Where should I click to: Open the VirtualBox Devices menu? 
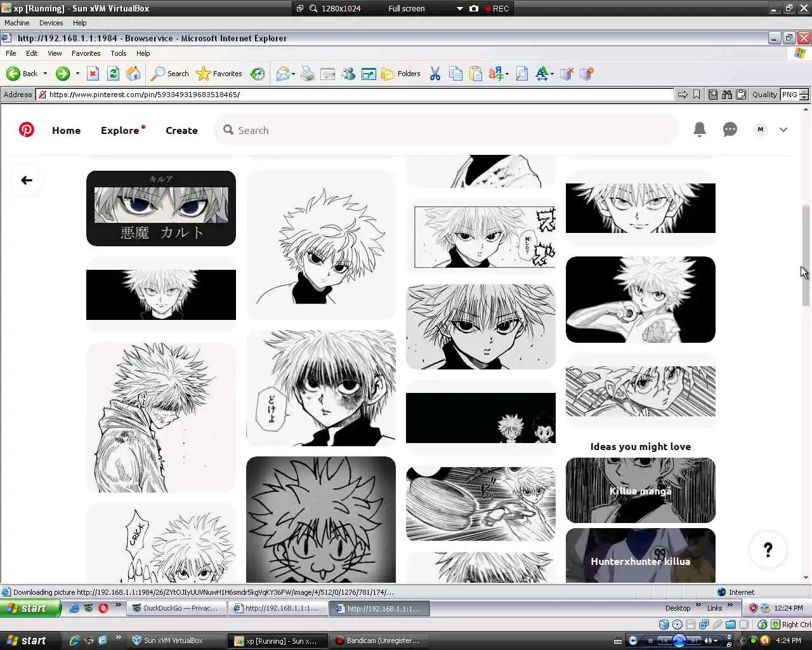click(x=51, y=23)
